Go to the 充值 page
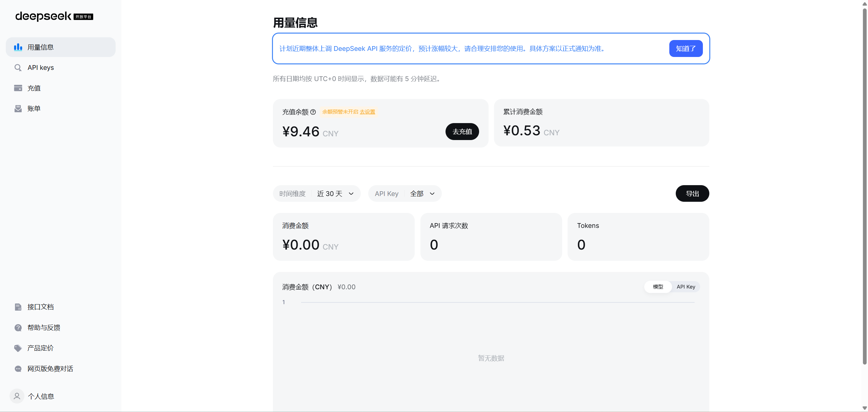 point(61,88)
